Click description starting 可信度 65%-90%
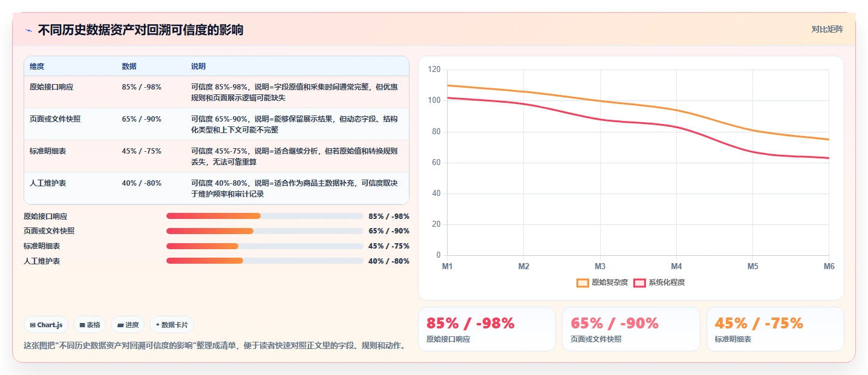This screenshot has height=375, width=868. [x=295, y=124]
